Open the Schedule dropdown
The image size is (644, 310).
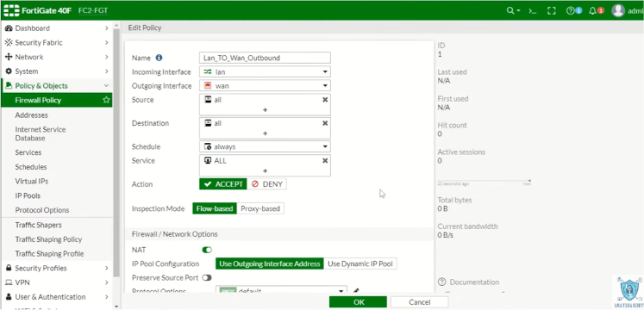point(265,146)
